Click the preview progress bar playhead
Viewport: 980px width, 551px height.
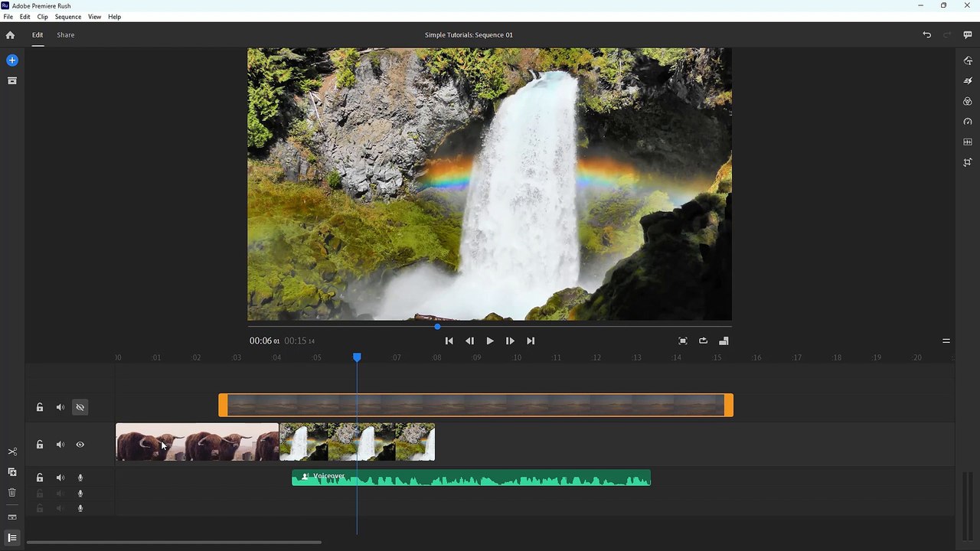437,327
